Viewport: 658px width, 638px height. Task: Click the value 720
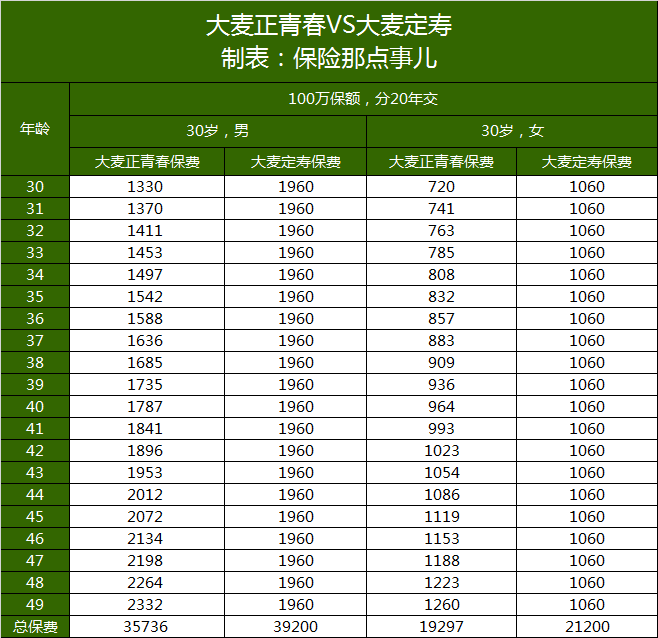point(441,186)
